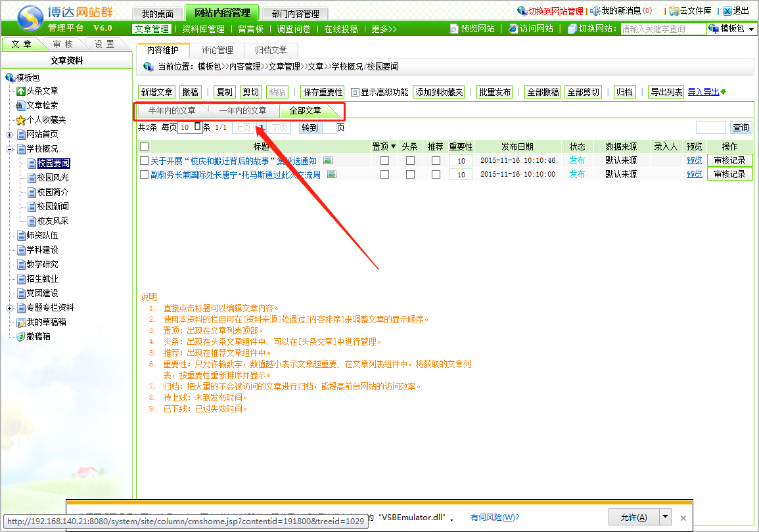Open the 预览 link of first article
Viewport: 759px width, 532px height.
coord(694,161)
